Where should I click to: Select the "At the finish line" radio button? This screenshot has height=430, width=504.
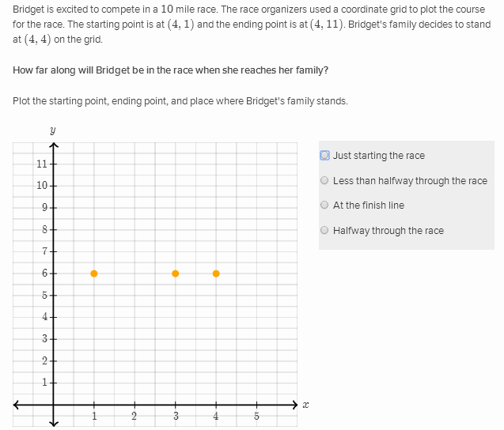[324, 206]
